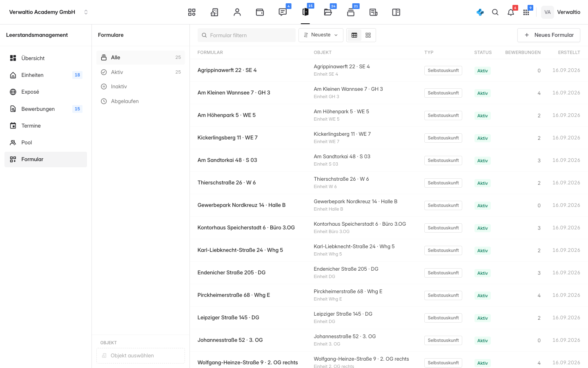The image size is (588, 368).
Task: Click the ERSTELLT column header
Action: coord(569,52)
